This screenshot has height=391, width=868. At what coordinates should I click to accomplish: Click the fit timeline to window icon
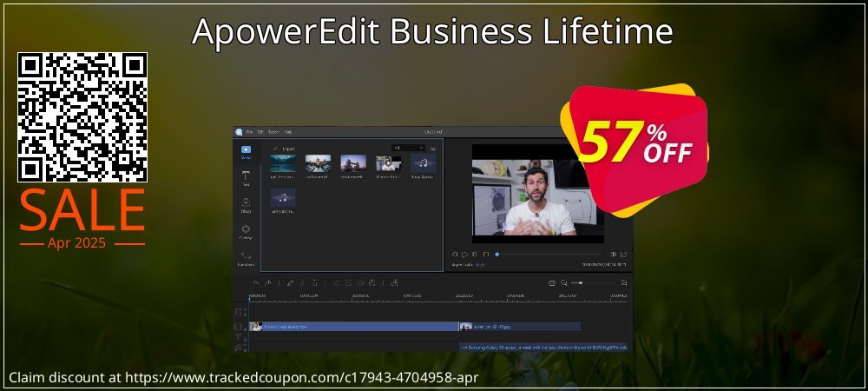click(552, 283)
